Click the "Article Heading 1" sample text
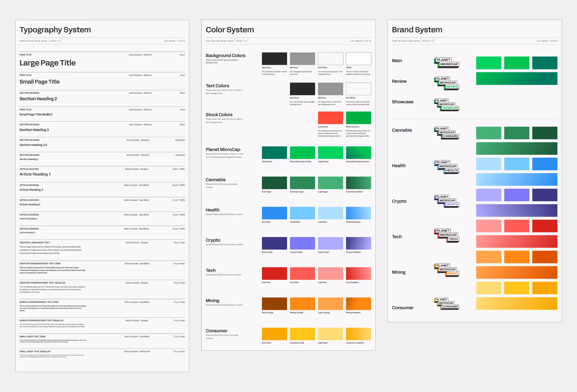The image size is (577, 392). click(x=35, y=174)
